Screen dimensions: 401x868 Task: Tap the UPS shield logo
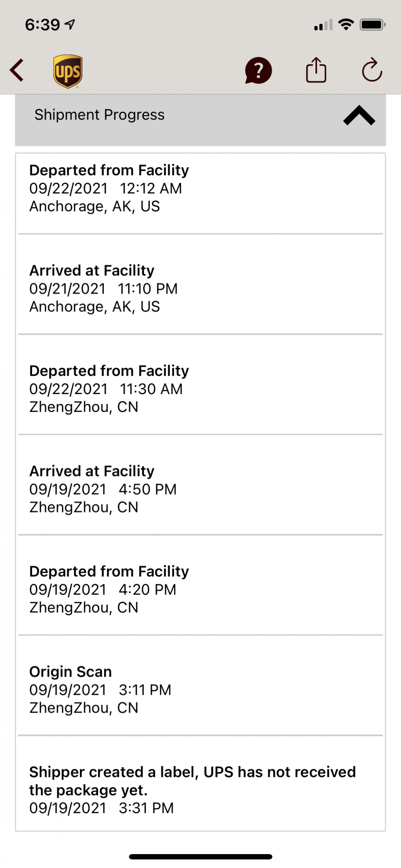click(x=68, y=71)
